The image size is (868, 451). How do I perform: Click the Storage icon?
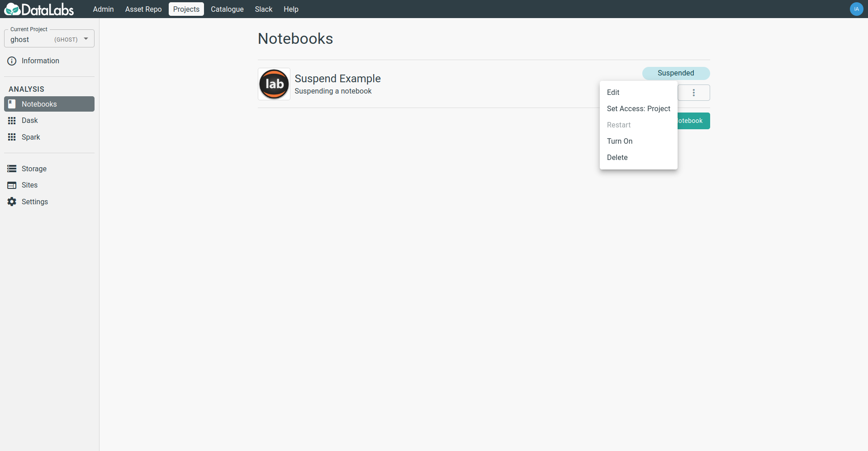[x=12, y=169]
